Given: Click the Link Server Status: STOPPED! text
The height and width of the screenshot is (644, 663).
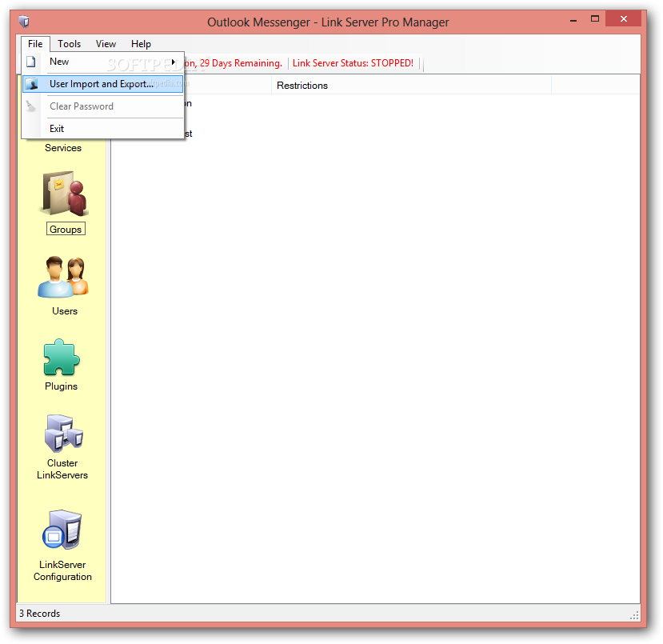Looking at the screenshot, I should 353,63.
